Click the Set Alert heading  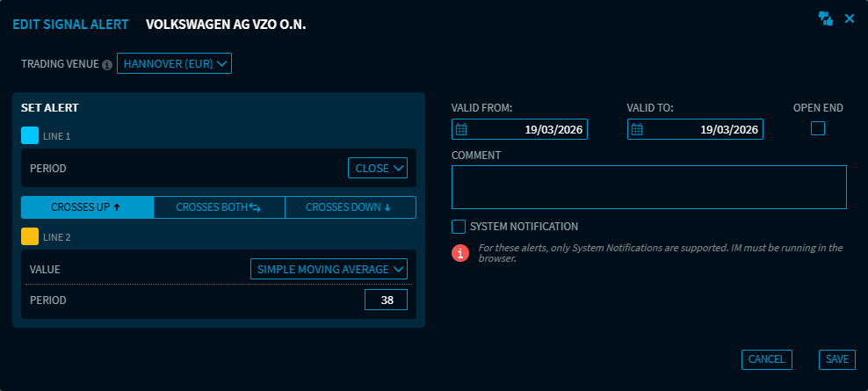[50, 108]
